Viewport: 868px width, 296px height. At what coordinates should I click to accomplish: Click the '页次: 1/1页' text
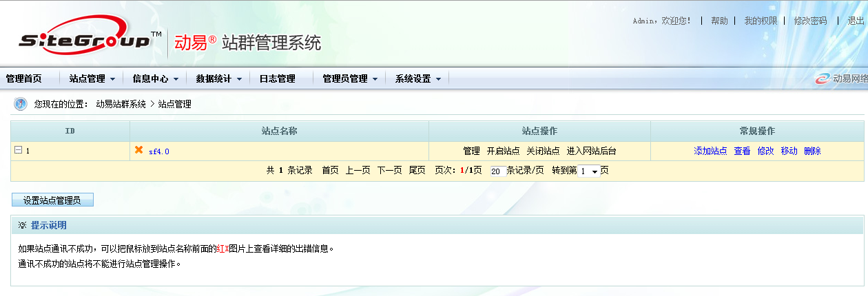pyautogui.click(x=458, y=170)
